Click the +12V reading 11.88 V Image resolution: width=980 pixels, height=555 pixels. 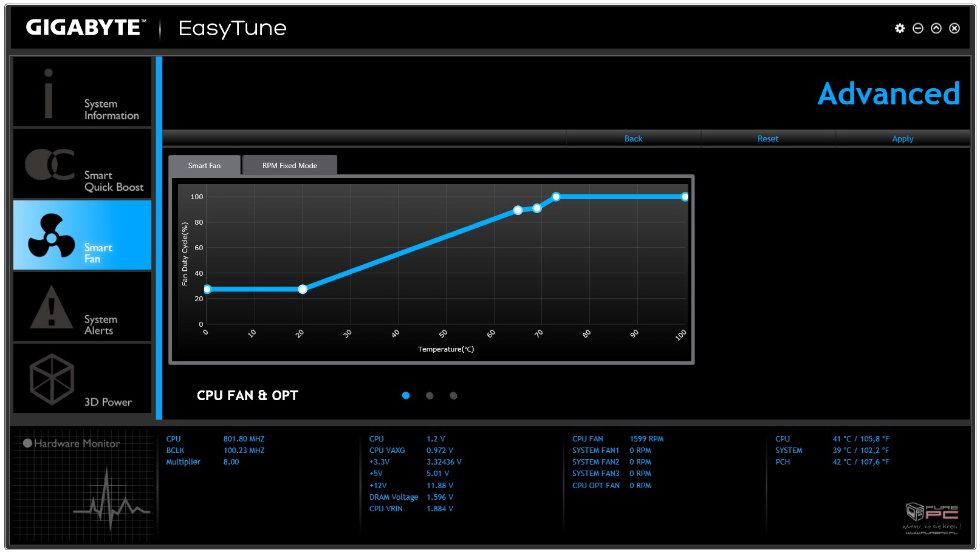coord(440,485)
